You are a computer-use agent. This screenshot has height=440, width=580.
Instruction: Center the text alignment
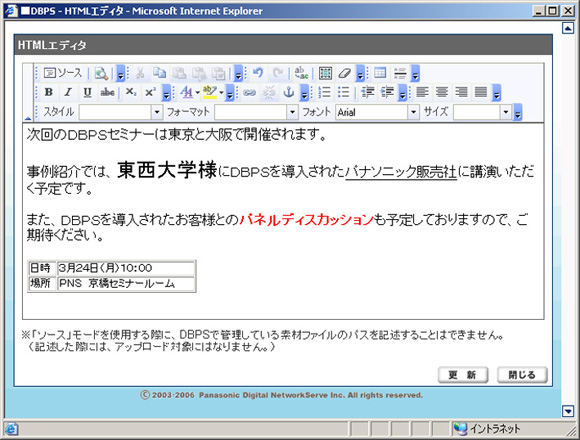(x=442, y=92)
